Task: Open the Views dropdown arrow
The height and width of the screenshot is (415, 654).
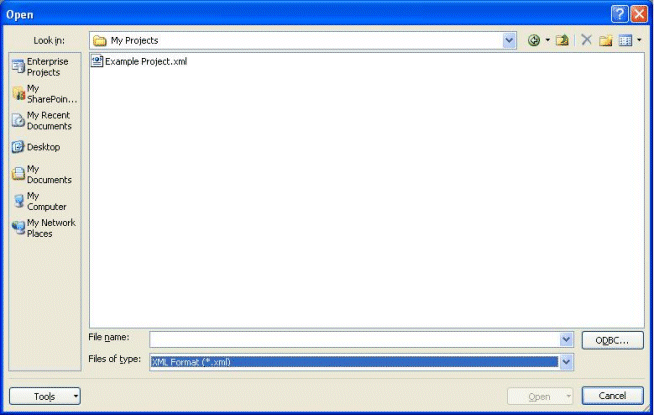Action: coord(639,40)
